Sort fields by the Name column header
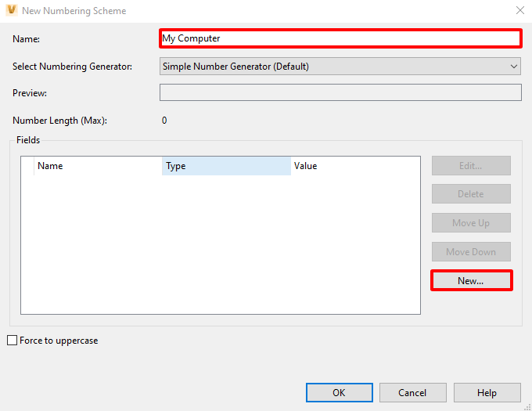532x411 pixels. [x=98, y=166]
